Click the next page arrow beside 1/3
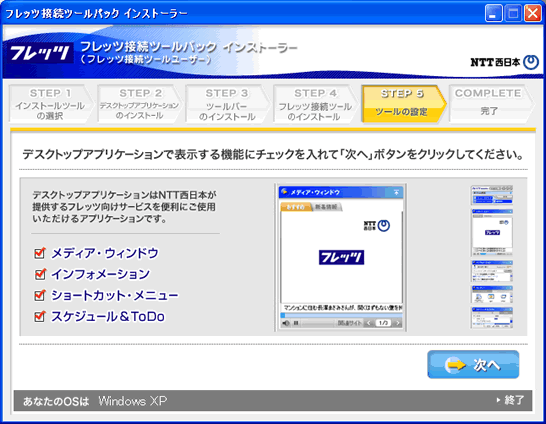 [398, 323]
